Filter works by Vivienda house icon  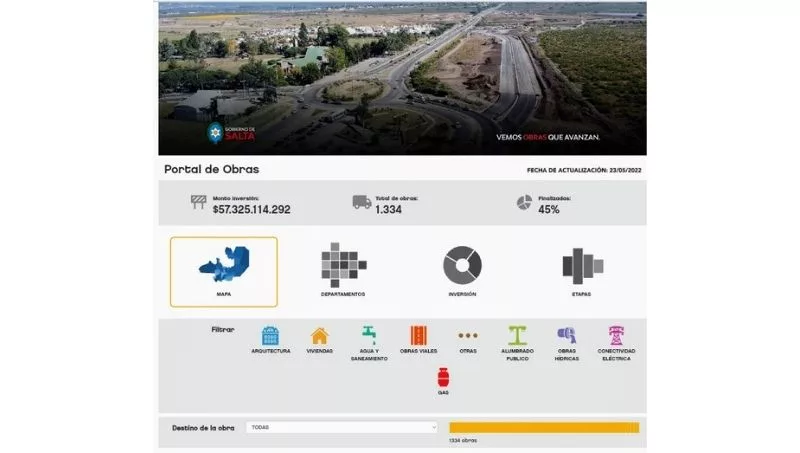tap(320, 336)
